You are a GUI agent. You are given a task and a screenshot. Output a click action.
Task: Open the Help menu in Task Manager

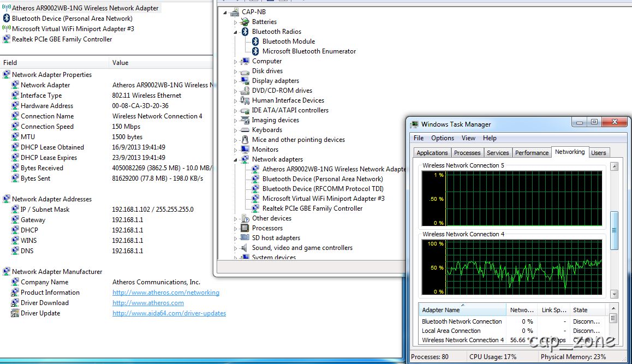(490, 138)
